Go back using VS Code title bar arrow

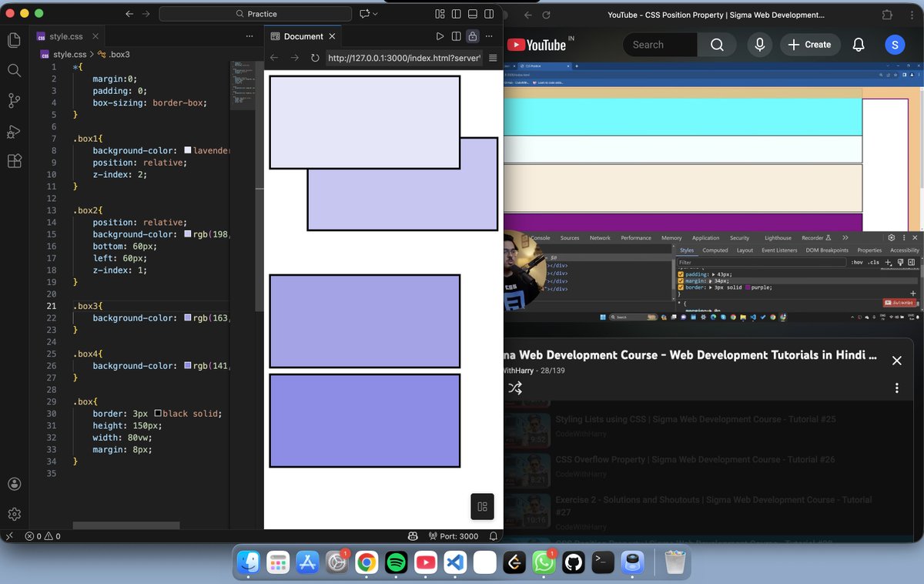(129, 14)
